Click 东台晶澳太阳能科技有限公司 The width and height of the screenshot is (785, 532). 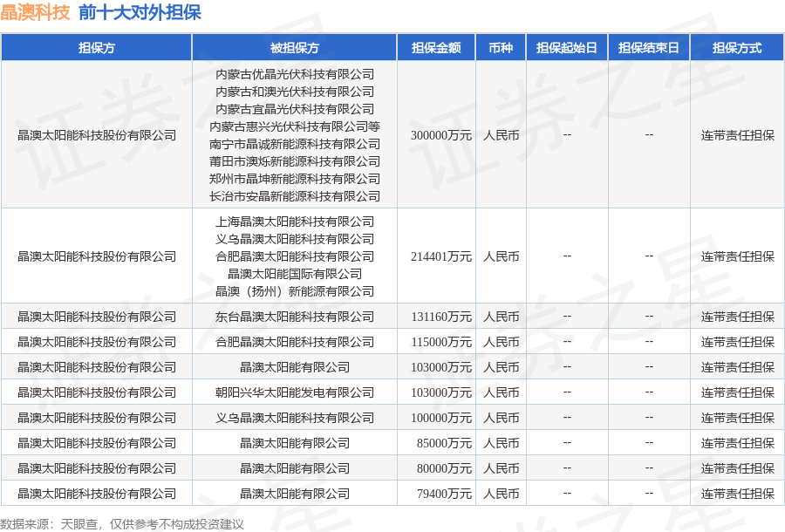point(295,317)
